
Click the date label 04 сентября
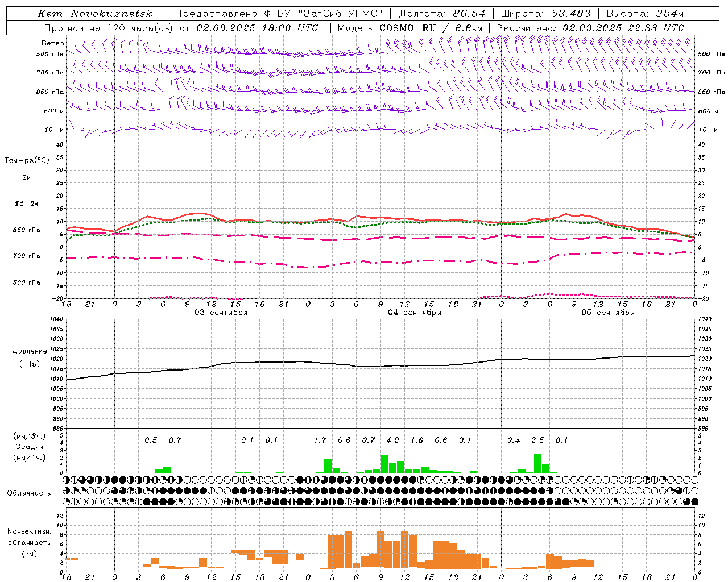(x=415, y=313)
